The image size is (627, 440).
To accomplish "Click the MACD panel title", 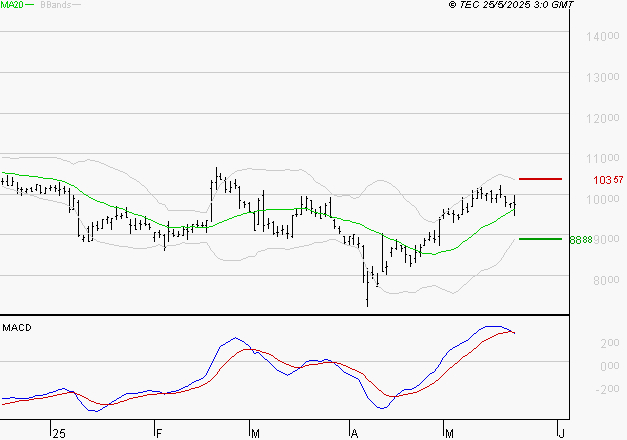I will (17, 328).
